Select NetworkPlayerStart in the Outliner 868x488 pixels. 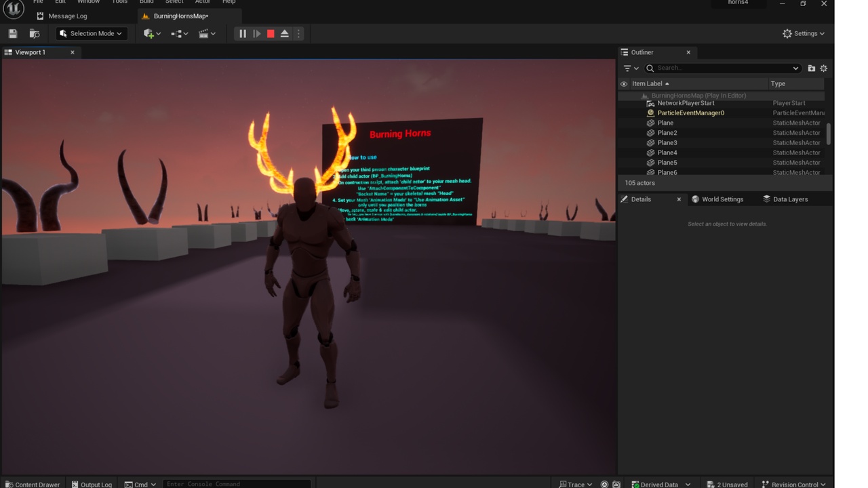721,103
